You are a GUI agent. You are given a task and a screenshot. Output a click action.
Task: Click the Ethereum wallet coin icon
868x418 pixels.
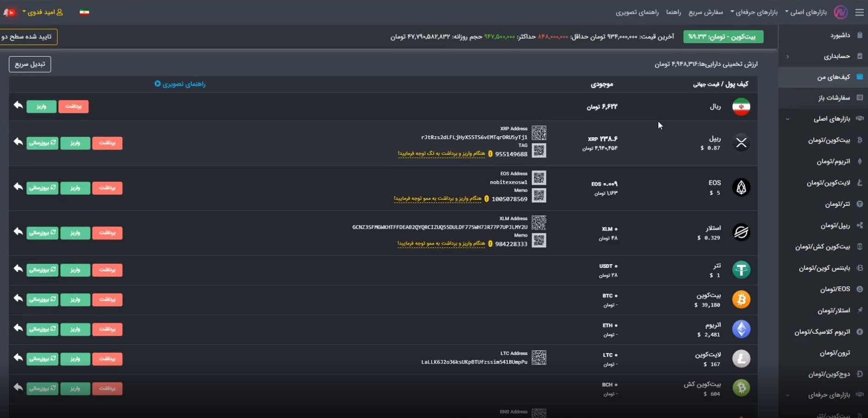(x=741, y=329)
